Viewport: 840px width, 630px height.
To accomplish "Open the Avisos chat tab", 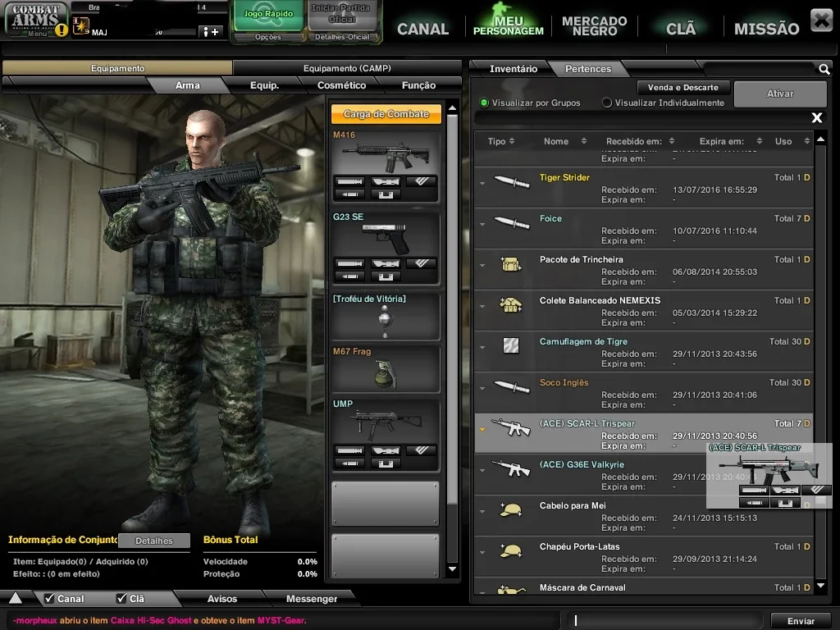I will point(221,598).
